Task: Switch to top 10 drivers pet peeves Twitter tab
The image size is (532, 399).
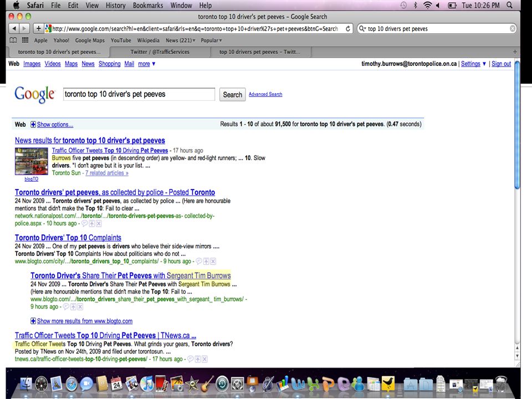Action: coord(260,52)
